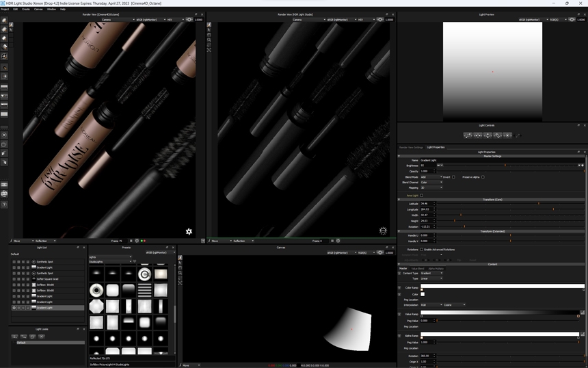
Task: Click the Value Ramp editor icon at right
Action: pyautogui.click(x=583, y=312)
